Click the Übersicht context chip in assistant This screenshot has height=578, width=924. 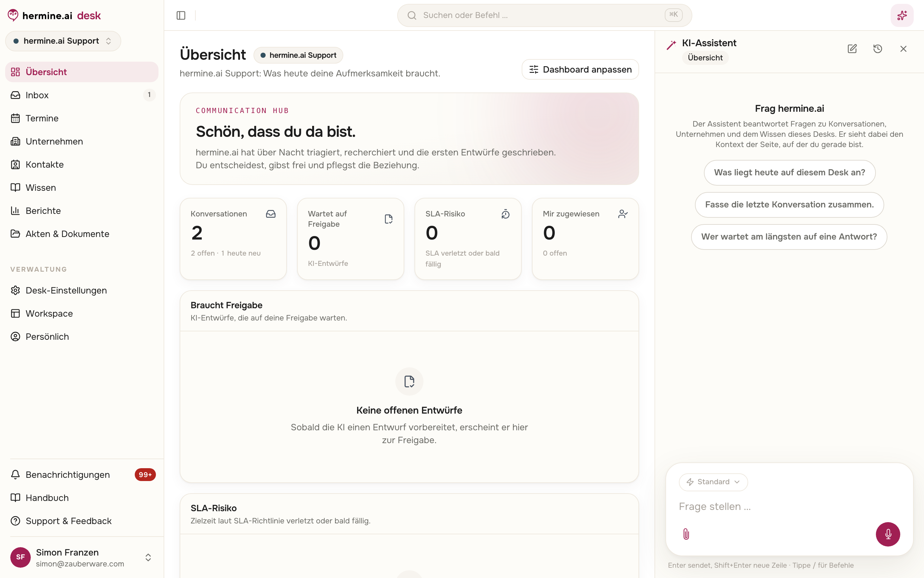pos(705,58)
